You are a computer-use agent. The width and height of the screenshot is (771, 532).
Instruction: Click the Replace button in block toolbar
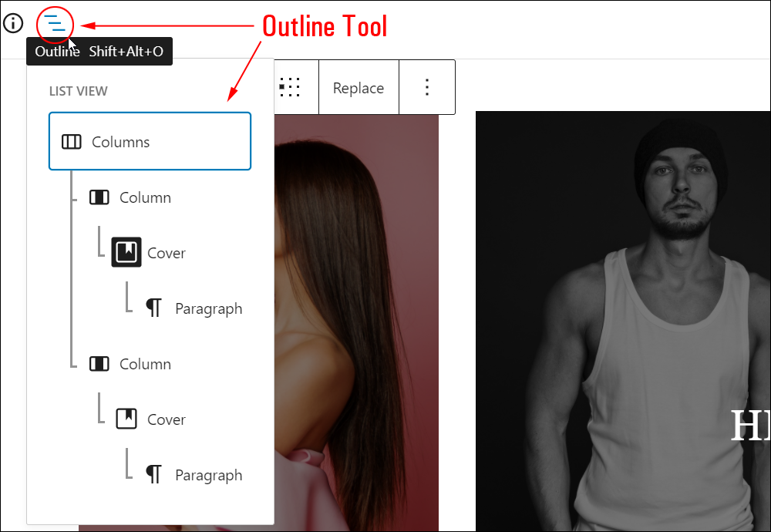coord(359,88)
